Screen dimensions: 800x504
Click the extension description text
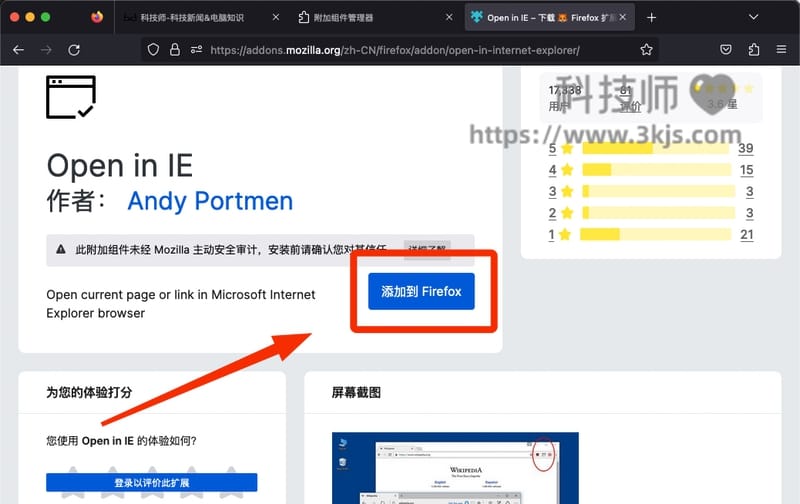(181, 304)
